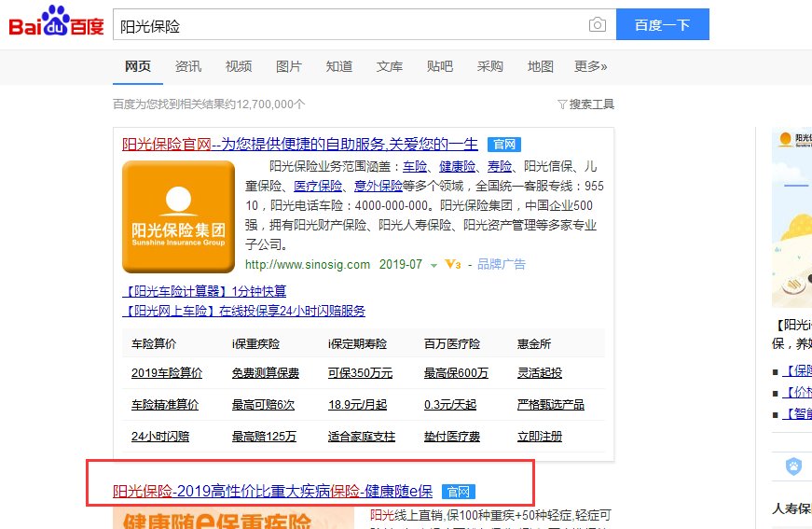Click the 最高可赔6次 link
Viewport: 812px width, 529px height.
263,405
